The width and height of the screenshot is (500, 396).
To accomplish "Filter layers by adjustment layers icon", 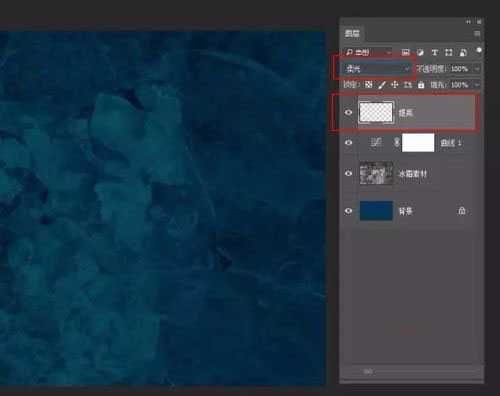I will tap(420, 52).
